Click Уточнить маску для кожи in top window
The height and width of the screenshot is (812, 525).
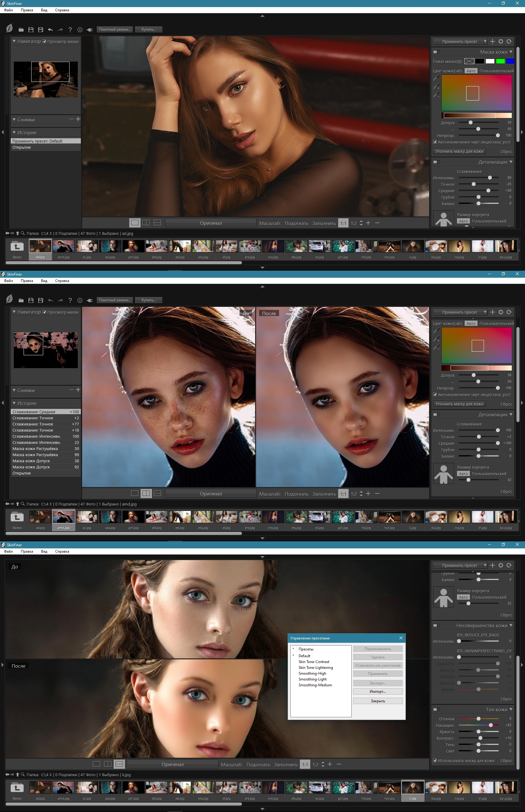459,151
